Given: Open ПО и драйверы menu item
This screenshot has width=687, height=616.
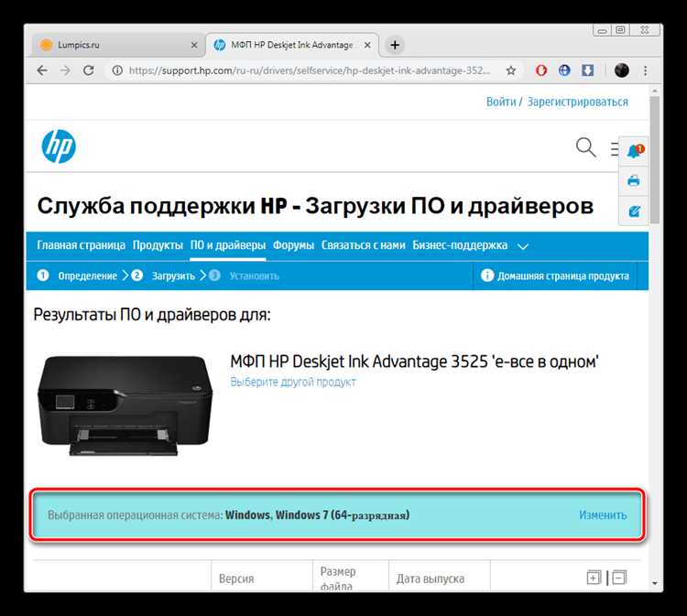Looking at the screenshot, I should click(x=228, y=245).
